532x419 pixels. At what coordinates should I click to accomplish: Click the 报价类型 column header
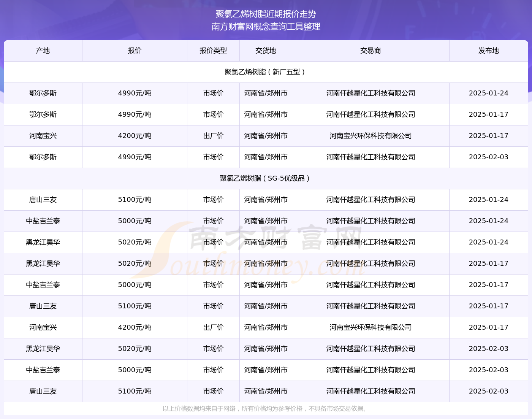tap(213, 51)
